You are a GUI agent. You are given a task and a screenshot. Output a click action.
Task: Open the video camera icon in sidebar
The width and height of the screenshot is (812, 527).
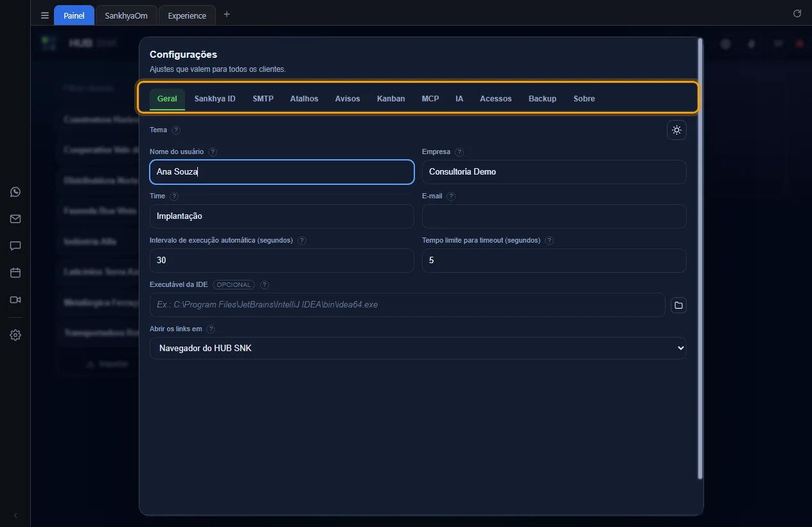(15, 300)
